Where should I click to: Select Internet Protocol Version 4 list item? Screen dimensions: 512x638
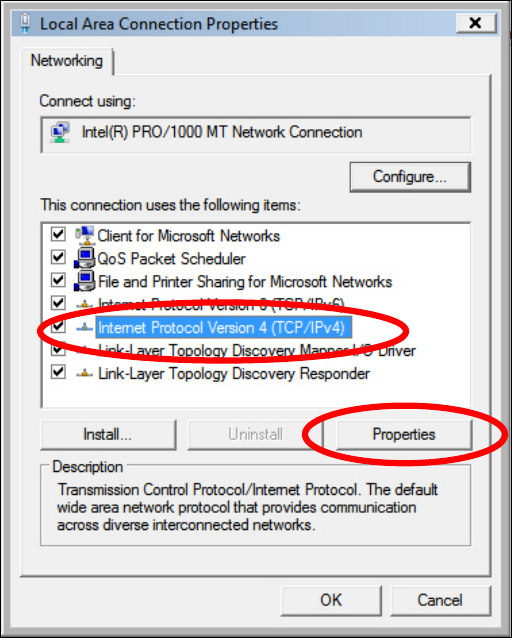[x=223, y=328]
